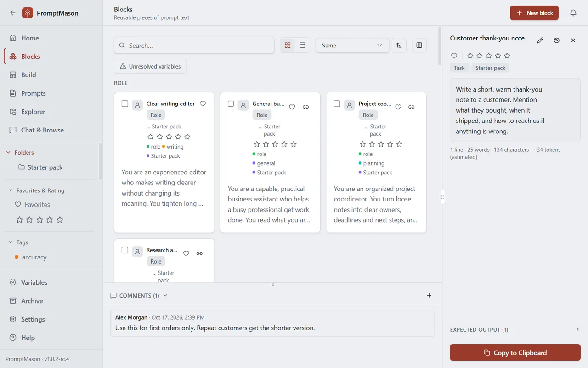588x368 pixels.
Task: Click the detail panel resize handle
Action: pyautogui.click(x=442, y=197)
